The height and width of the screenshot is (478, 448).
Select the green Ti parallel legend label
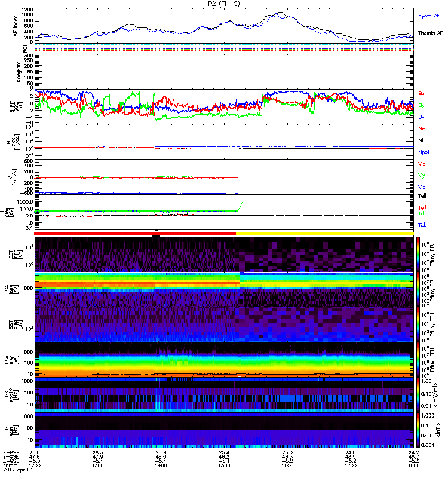click(421, 213)
